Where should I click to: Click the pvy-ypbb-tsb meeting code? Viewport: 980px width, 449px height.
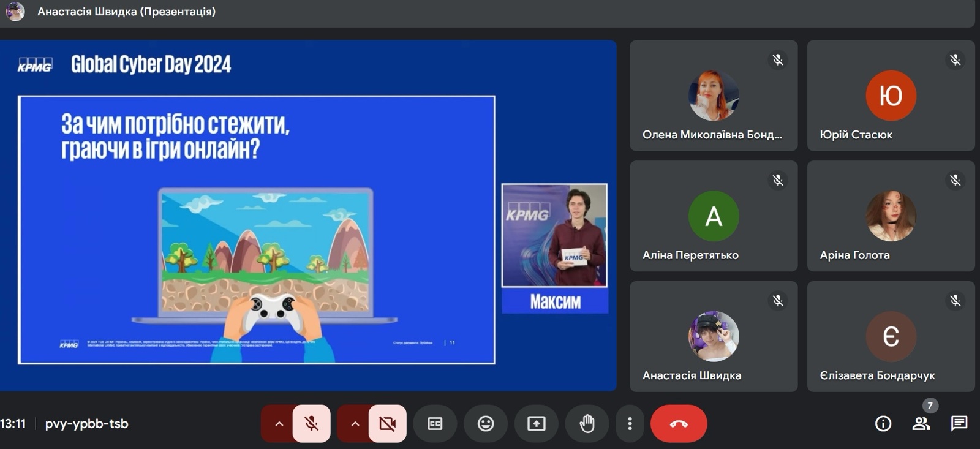pos(86,423)
